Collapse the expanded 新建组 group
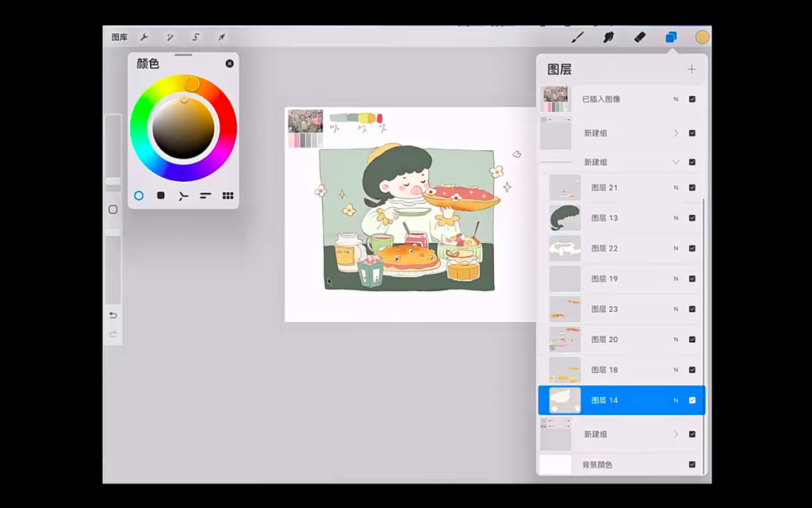 click(x=676, y=162)
